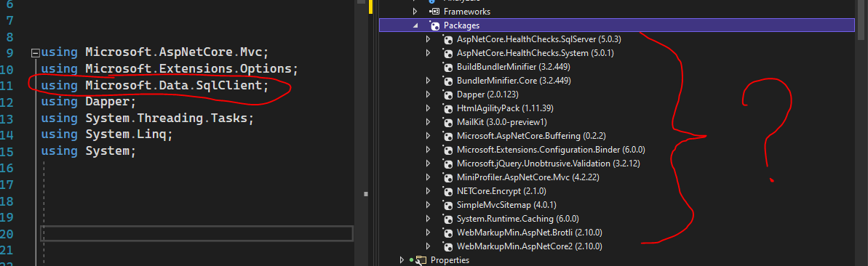Expand AspNetCore.HealthChecks.System package
868x266 pixels.
[428, 53]
